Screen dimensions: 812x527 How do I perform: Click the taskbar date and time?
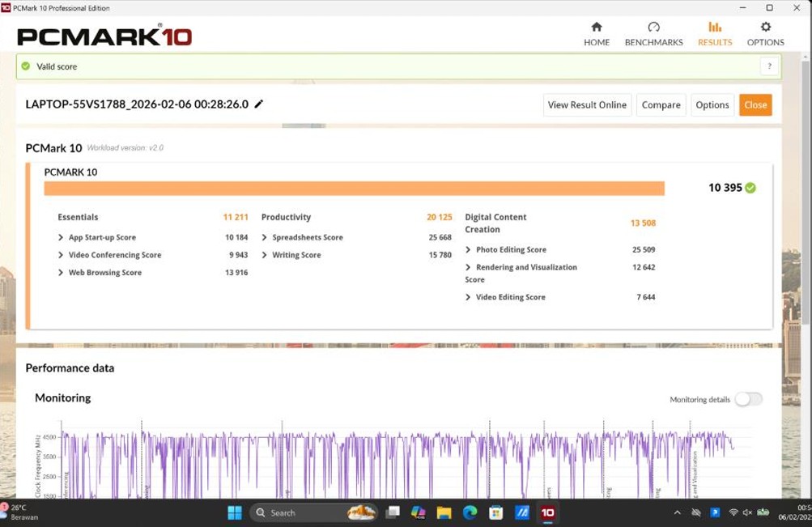click(794, 512)
